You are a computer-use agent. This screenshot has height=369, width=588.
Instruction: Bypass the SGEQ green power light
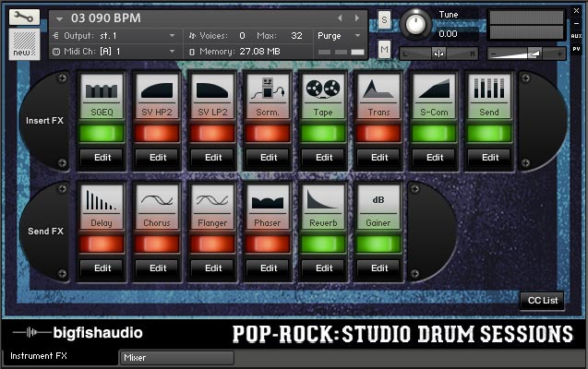[x=102, y=134]
